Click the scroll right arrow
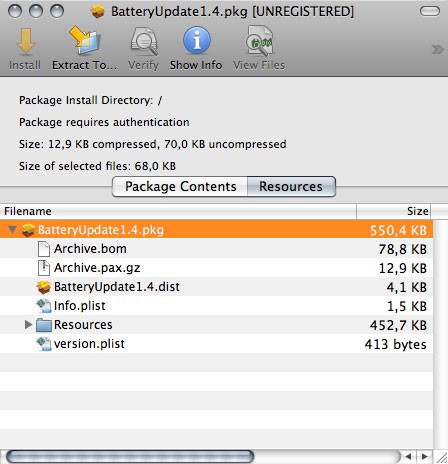 coord(424,456)
